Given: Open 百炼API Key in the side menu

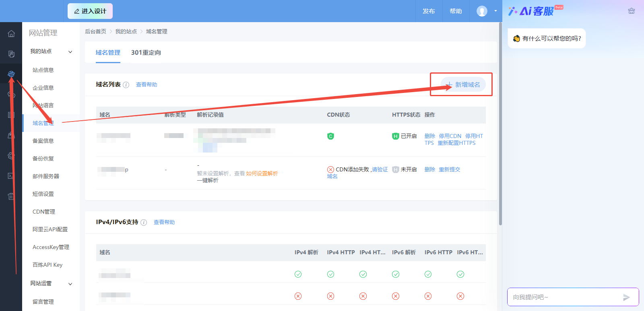Looking at the screenshot, I should pos(47,265).
